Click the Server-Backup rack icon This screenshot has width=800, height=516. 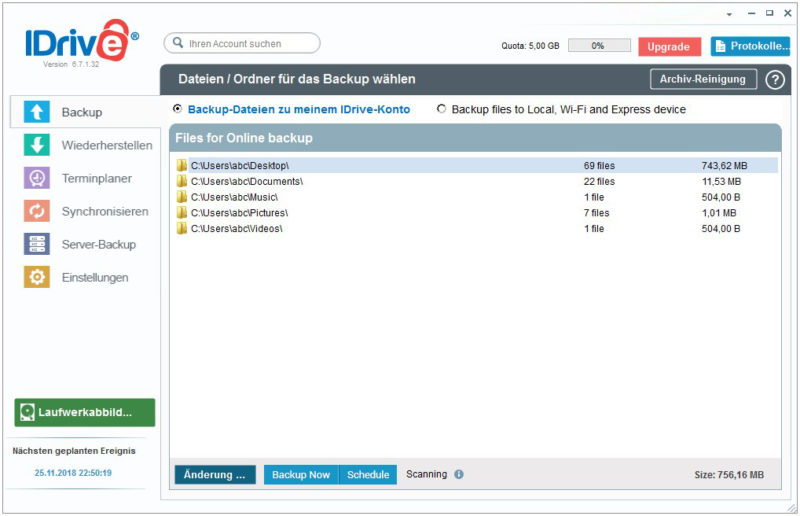tap(37, 244)
